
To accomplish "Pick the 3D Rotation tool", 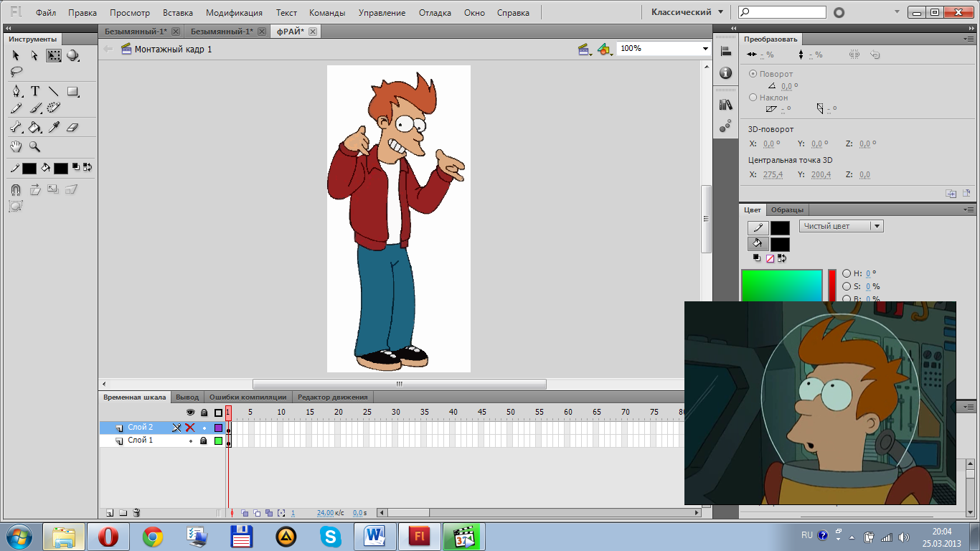I will (x=72, y=55).
